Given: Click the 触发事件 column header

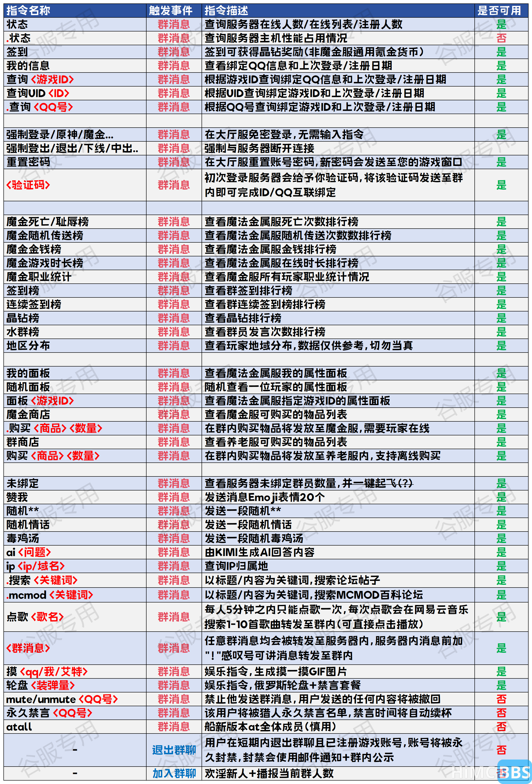Looking at the screenshot, I should point(174,11).
